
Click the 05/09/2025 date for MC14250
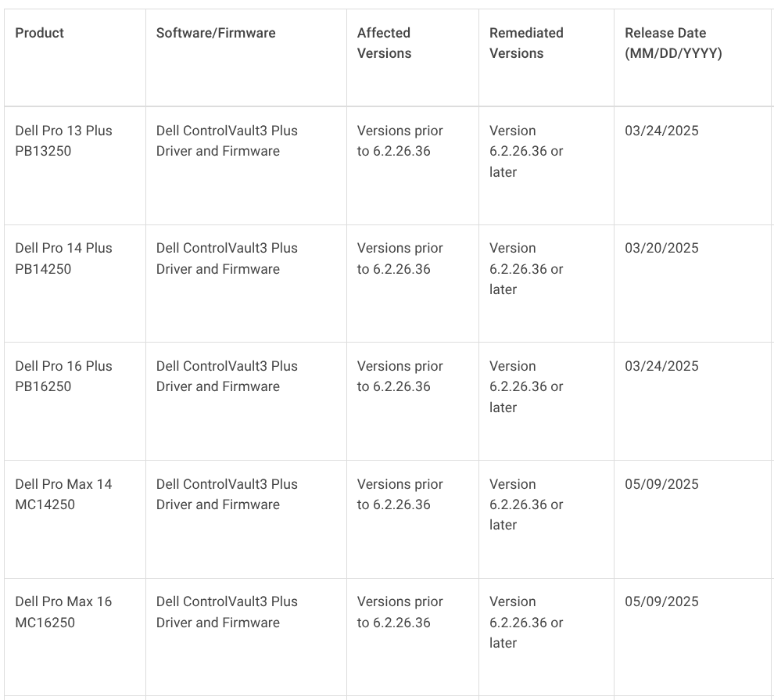(x=661, y=484)
